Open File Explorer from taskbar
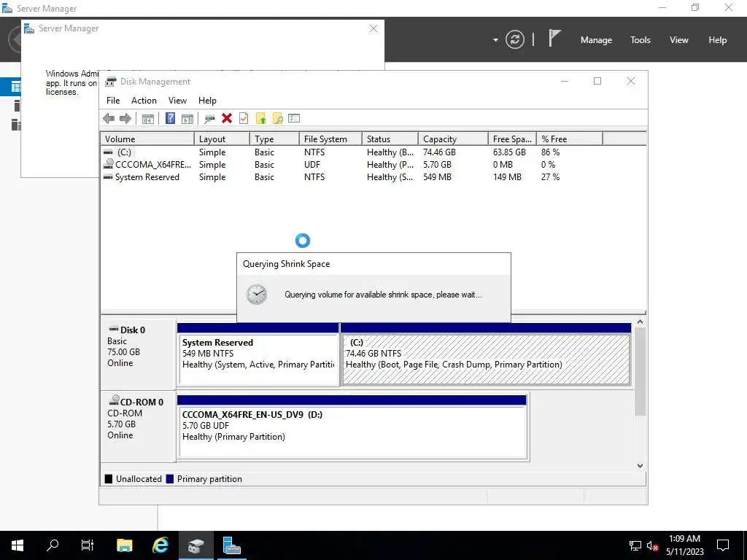The height and width of the screenshot is (560, 747). pyautogui.click(x=124, y=545)
